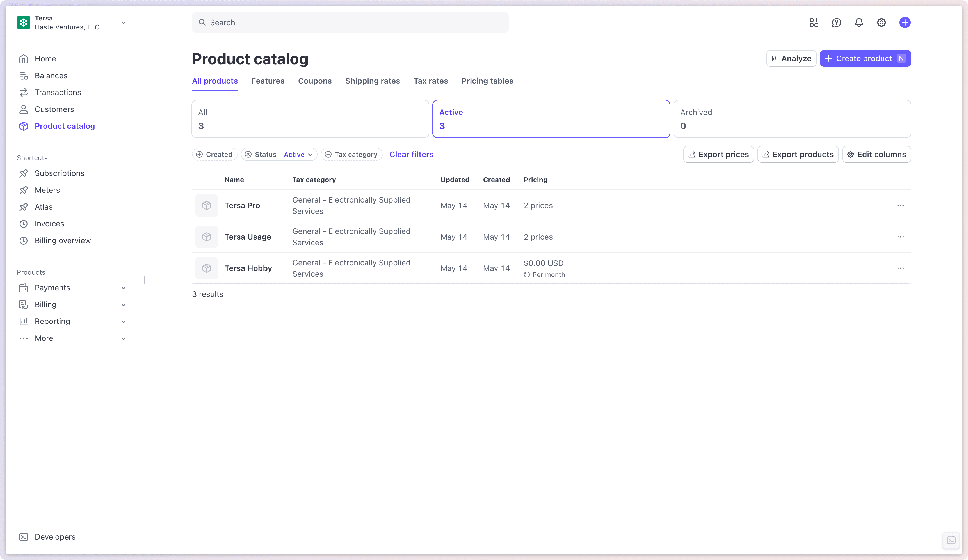Click the apps grid plus icon
This screenshot has width=968, height=560.
tap(814, 23)
